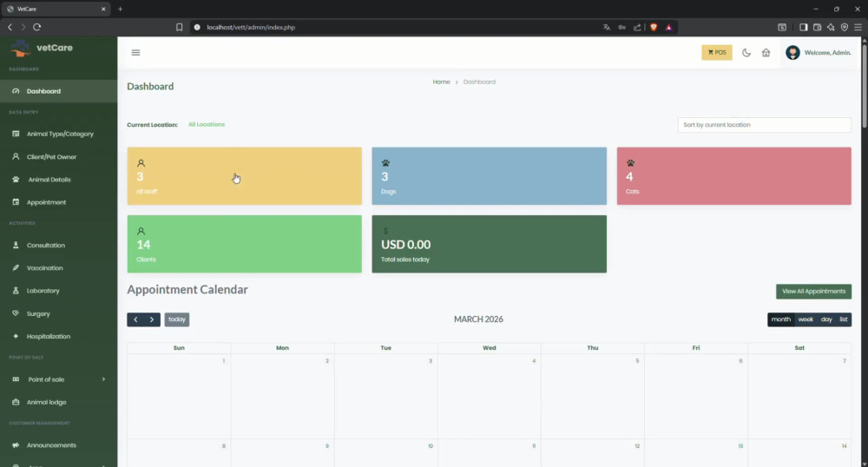Toggle the browser sidebar panel icon

tap(803, 27)
